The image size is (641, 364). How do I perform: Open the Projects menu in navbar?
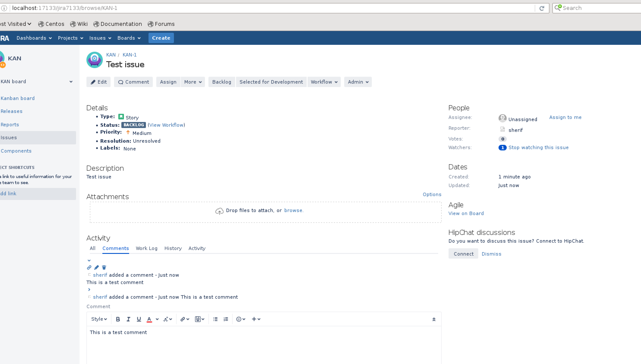coord(70,38)
